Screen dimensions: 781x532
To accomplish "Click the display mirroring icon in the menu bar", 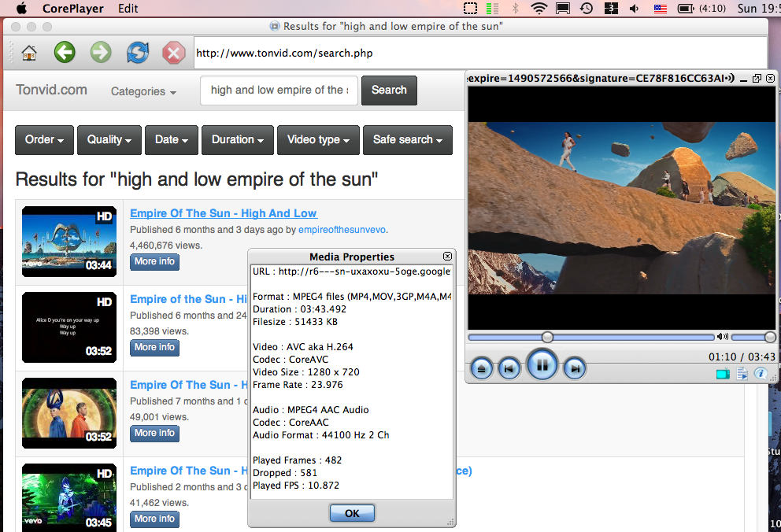I will click(x=563, y=9).
